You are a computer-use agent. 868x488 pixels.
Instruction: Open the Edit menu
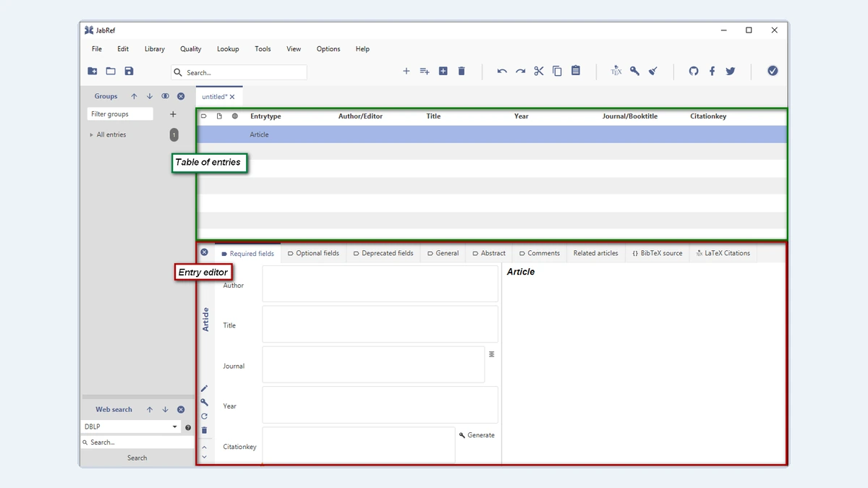pyautogui.click(x=123, y=49)
